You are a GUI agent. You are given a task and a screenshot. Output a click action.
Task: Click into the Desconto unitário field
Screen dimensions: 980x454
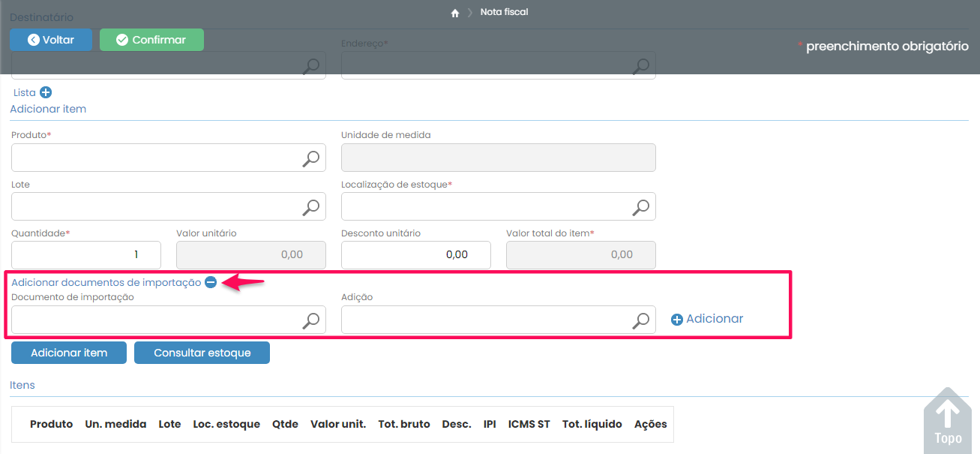point(415,255)
